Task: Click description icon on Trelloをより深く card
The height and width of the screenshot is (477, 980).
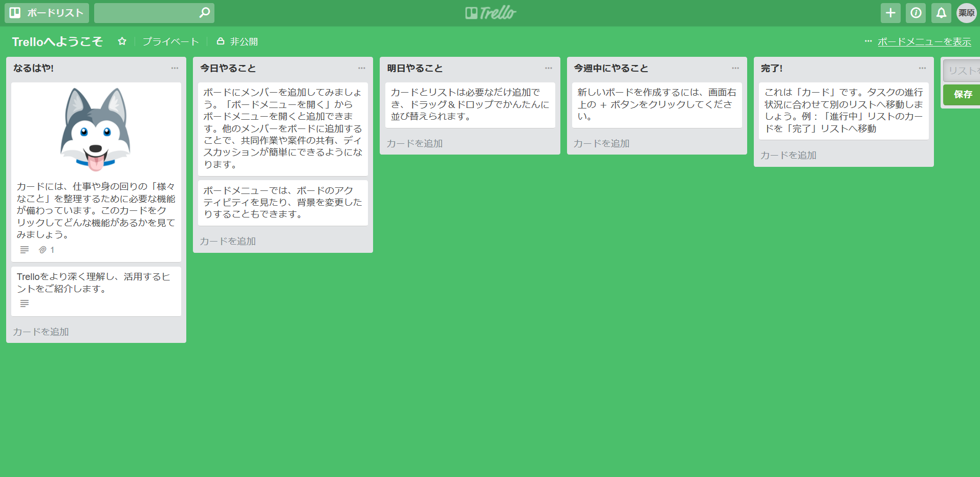Action: 24,303
